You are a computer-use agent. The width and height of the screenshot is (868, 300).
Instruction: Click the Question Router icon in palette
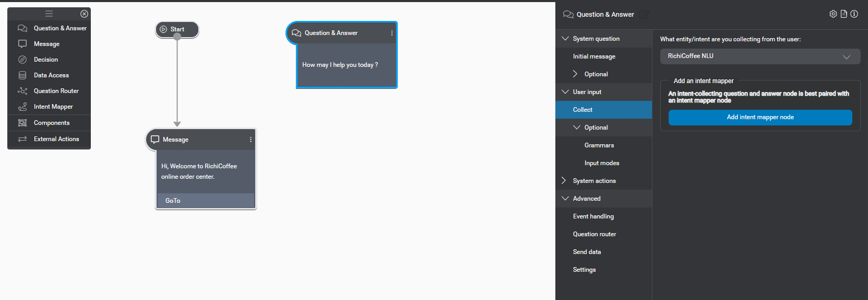click(x=22, y=91)
